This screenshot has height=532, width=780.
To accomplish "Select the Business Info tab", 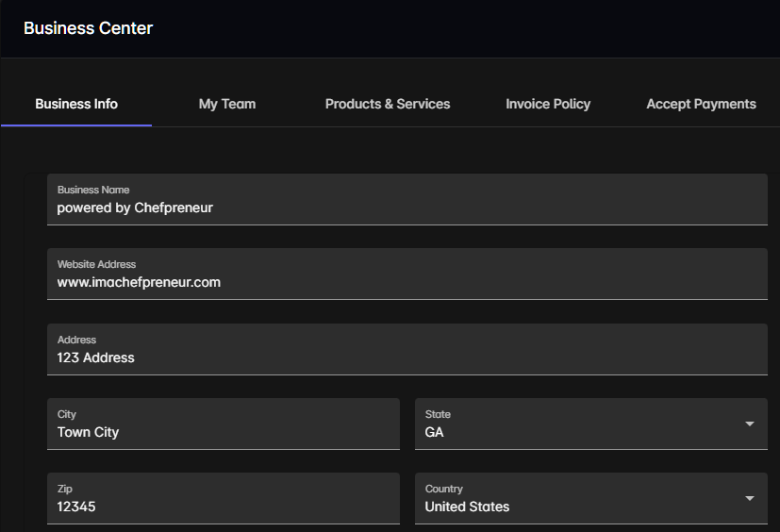I will (x=76, y=104).
